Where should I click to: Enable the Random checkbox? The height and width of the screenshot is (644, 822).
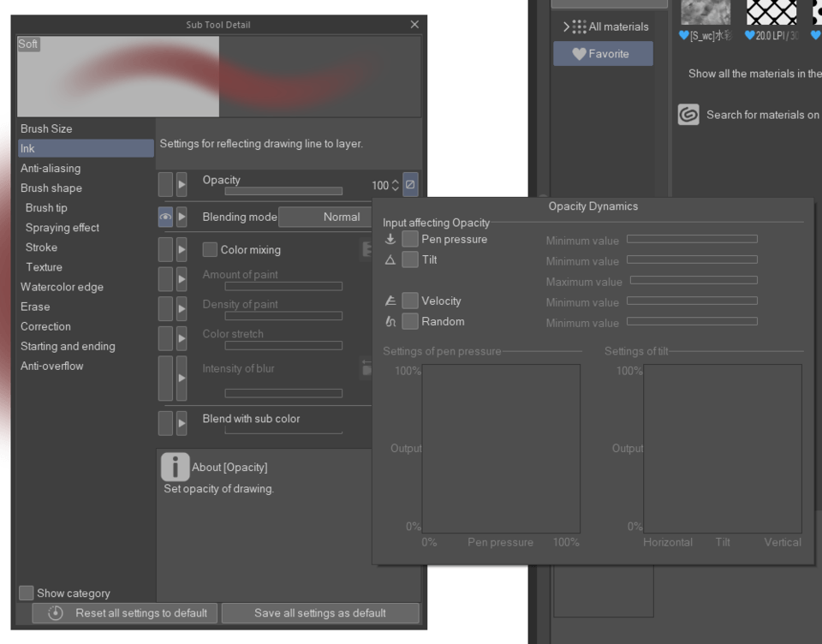pos(410,321)
